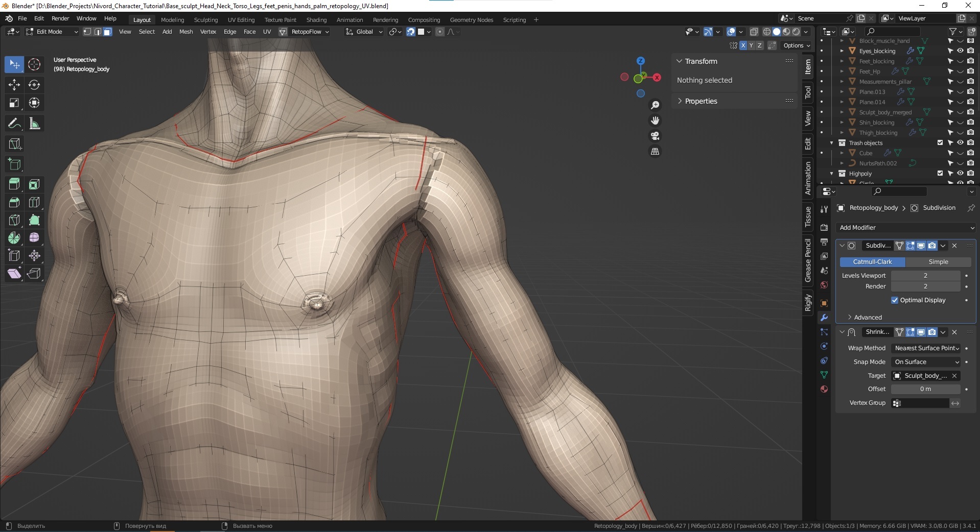Activate the Transform tool

[34, 103]
